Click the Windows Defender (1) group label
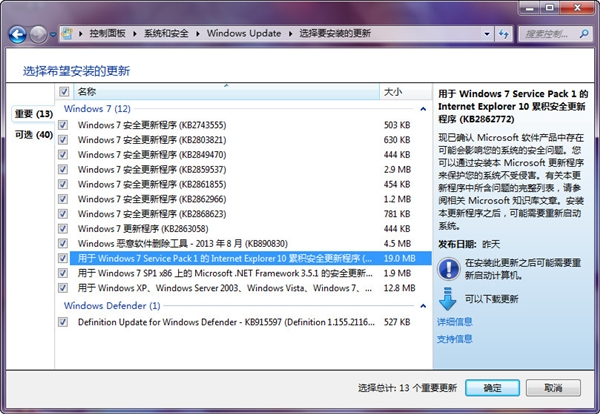 pyautogui.click(x=112, y=306)
